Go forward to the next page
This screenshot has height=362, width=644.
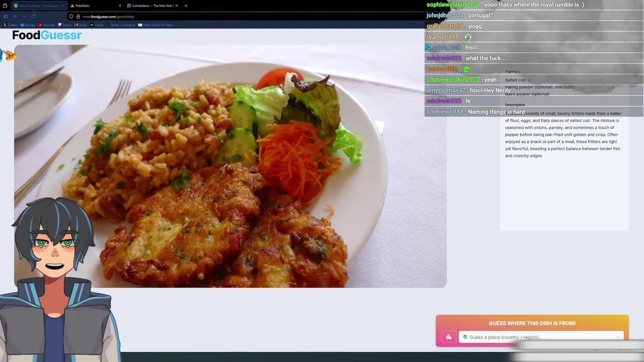[x=24, y=16]
